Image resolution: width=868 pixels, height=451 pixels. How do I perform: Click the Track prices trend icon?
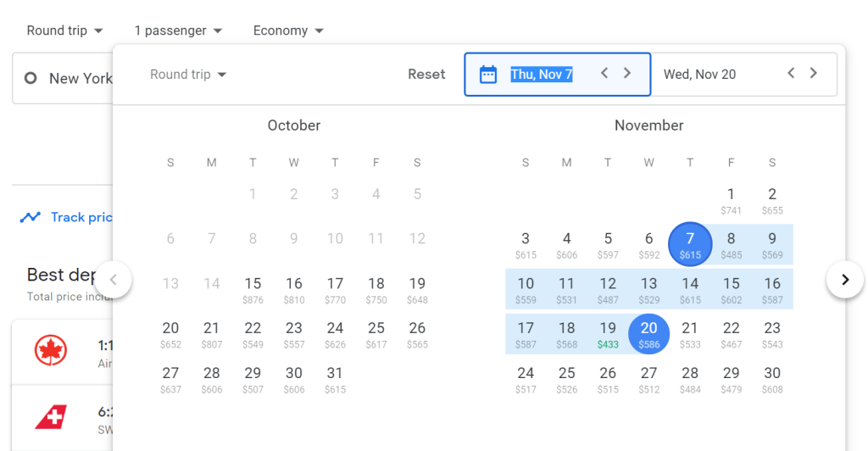tap(31, 217)
